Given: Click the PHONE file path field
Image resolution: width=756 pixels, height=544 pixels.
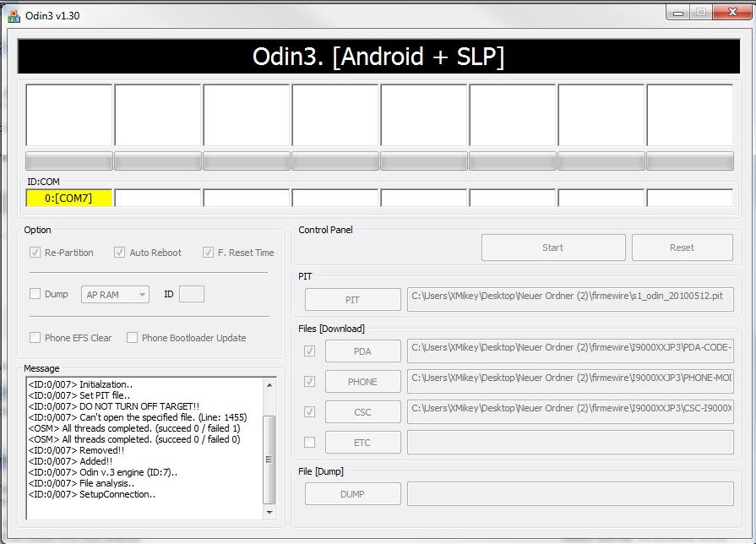Looking at the screenshot, I should (x=570, y=382).
